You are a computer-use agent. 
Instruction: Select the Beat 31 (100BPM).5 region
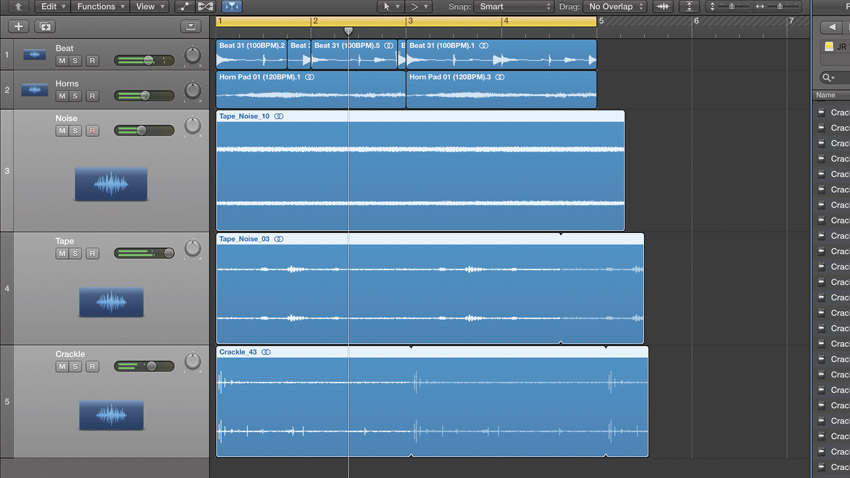point(355,54)
